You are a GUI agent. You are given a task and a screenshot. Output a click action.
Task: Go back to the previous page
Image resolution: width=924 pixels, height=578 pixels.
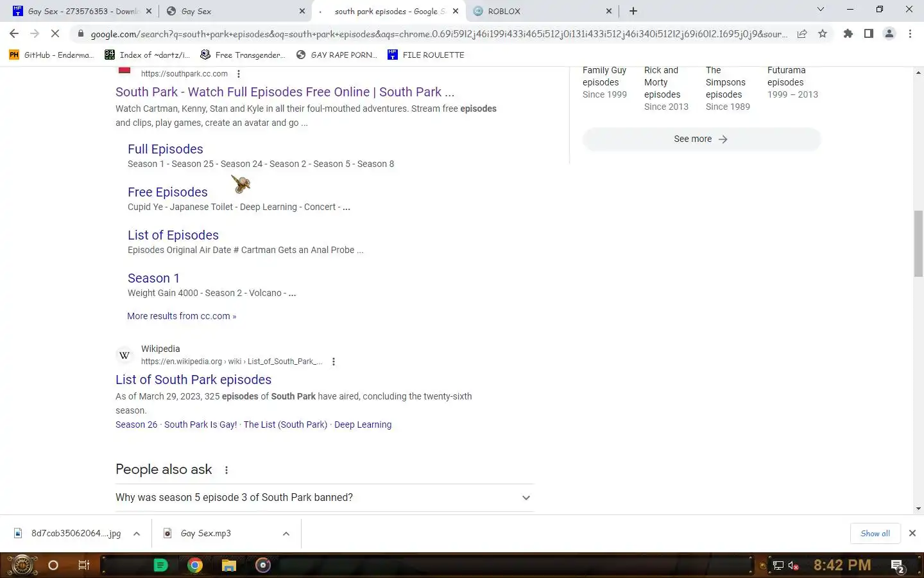pyautogui.click(x=14, y=33)
